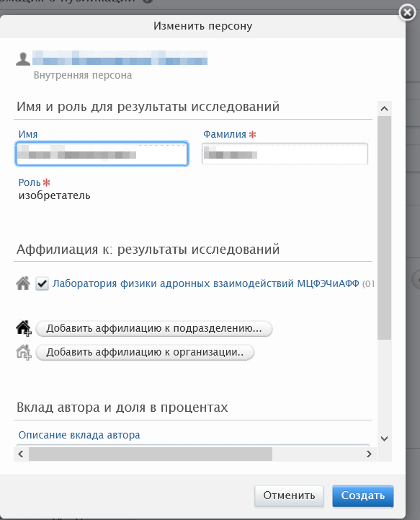The image size is (420, 520).
Task: Click the black house-plus icon for adding a unit (подразделение)
Action: (x=24, y=328)
